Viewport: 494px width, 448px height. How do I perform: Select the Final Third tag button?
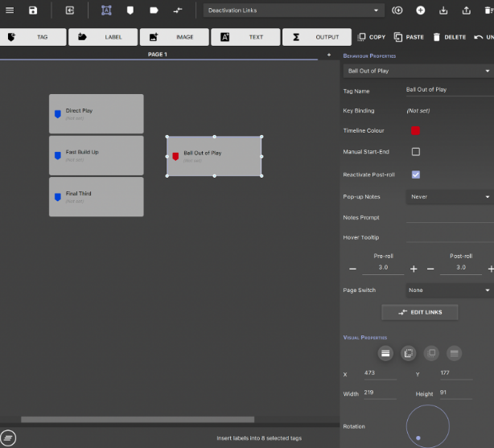pyautogui.click(x=97, y=196)
